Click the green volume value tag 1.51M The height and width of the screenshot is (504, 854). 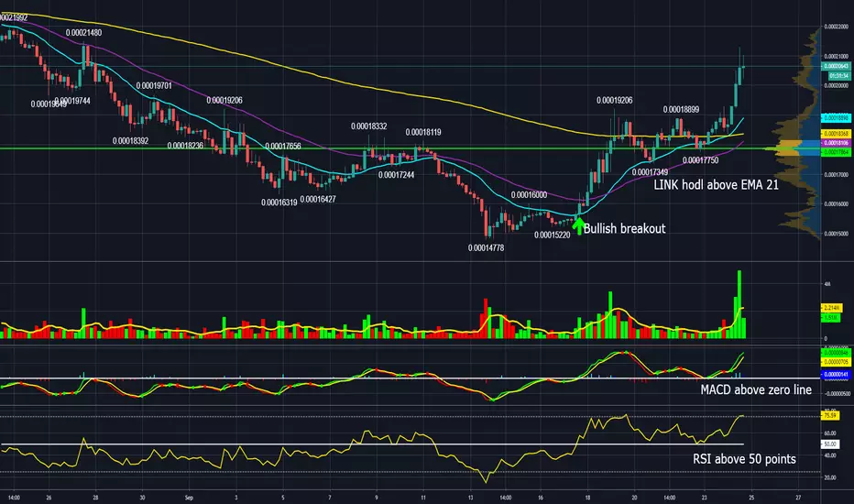(x=831, y=318)
